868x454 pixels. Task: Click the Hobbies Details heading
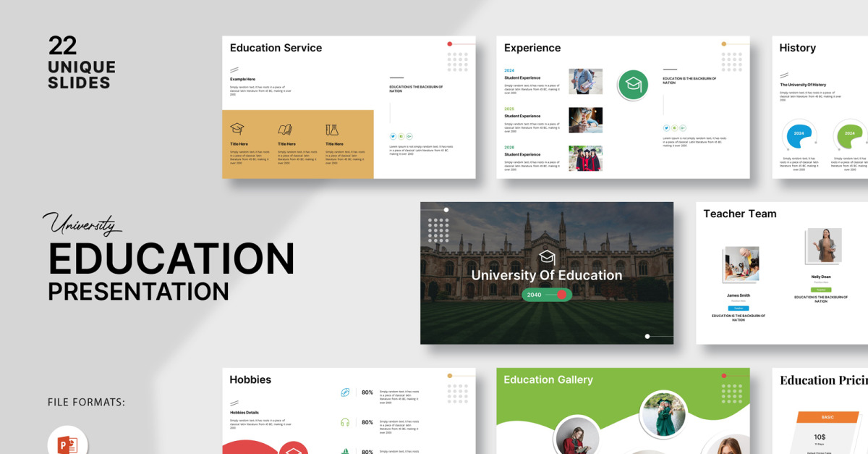[x=244, y=413]
